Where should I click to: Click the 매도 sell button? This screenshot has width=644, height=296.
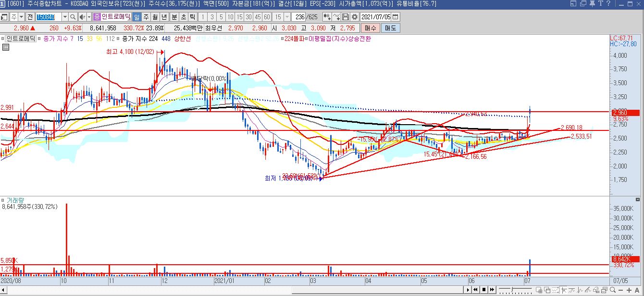[390, 28]
